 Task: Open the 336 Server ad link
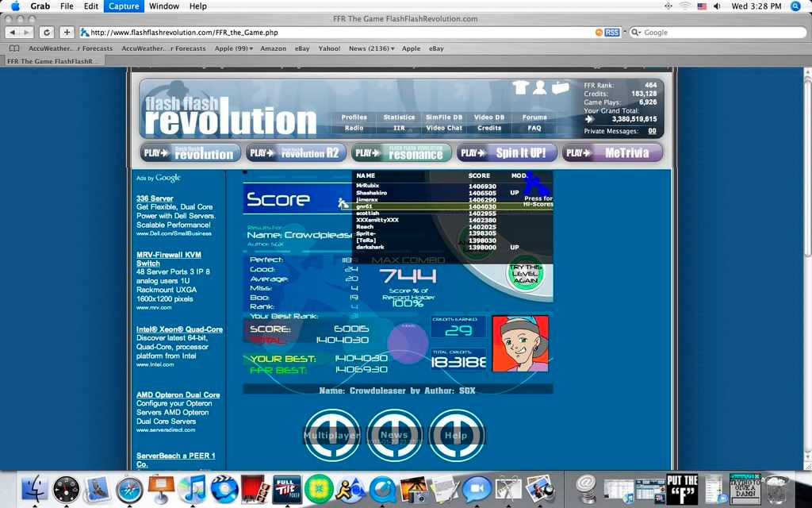pyautogui.click(x=155, y=198)
